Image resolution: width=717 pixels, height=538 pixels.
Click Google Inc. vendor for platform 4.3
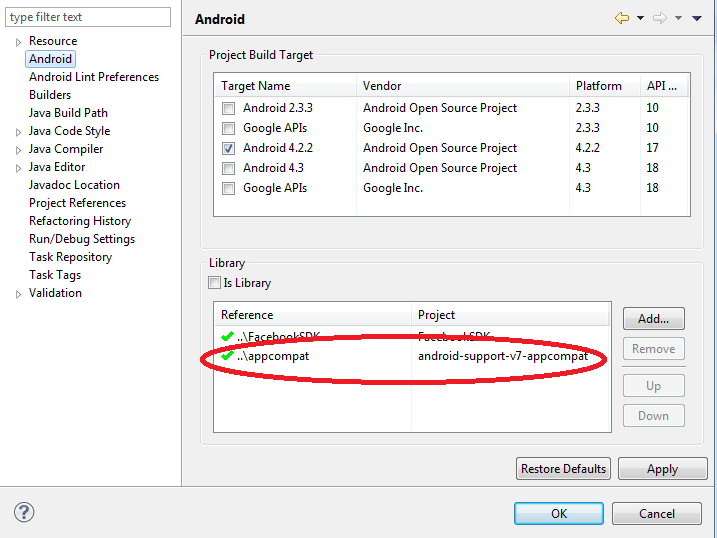tap(393, 188)
